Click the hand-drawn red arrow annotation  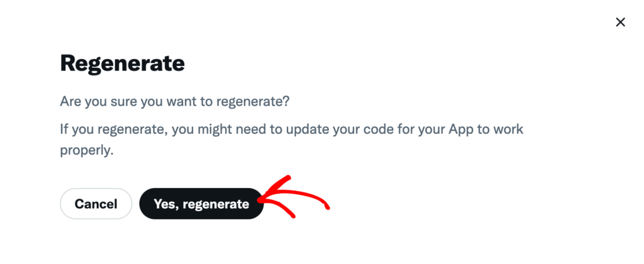tap(294, 197)
